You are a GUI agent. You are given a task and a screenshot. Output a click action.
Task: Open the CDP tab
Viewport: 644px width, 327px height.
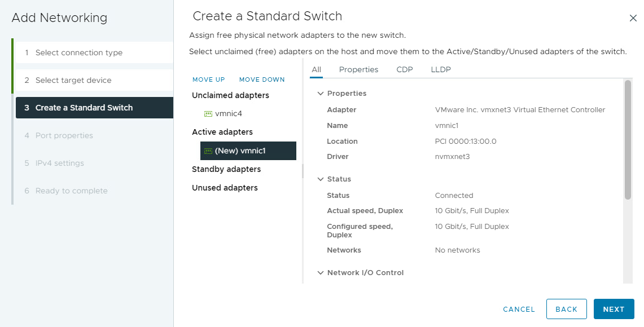[x=405, y=69]
